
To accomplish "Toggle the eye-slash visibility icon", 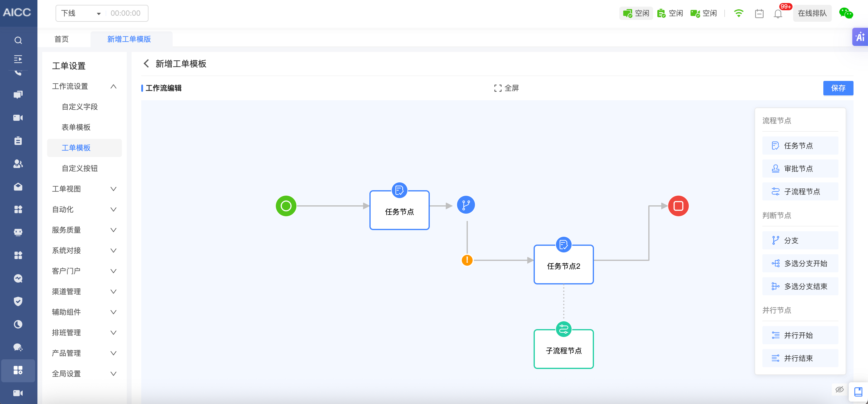I will point(839,390).
